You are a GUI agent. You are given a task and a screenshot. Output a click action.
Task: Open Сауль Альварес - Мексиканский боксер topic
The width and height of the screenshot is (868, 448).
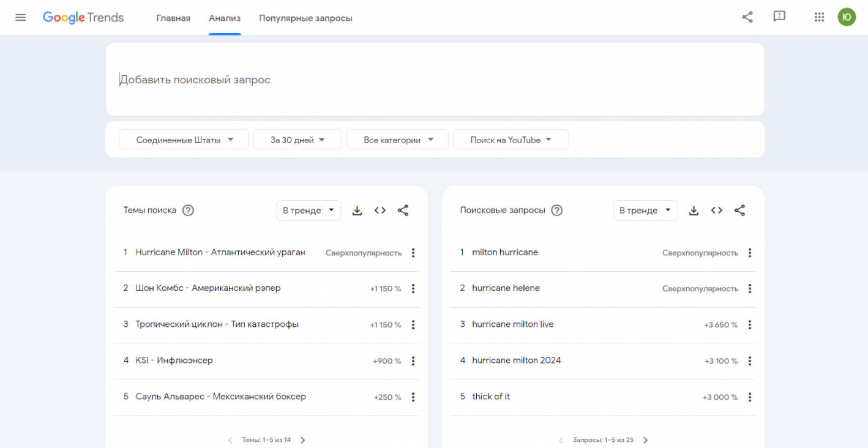coord(221,397)
